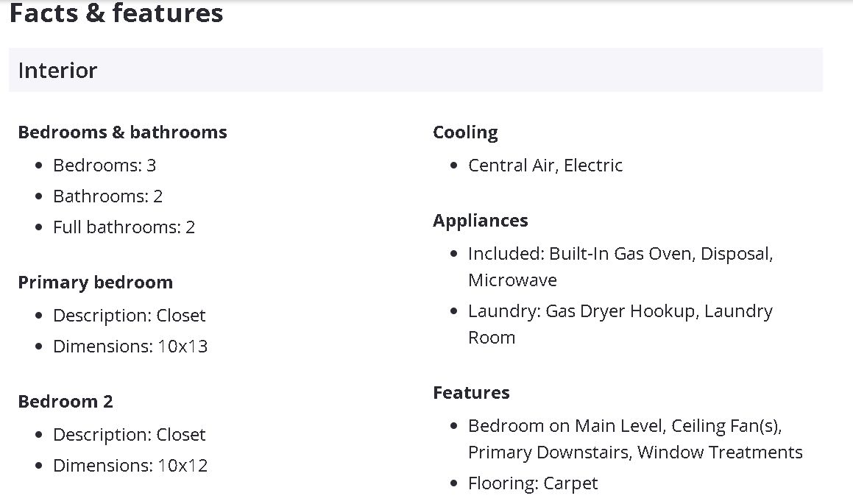Select the Bedrooms: 3 list item
Screen dimensions: 853x504
pos(105,166)
